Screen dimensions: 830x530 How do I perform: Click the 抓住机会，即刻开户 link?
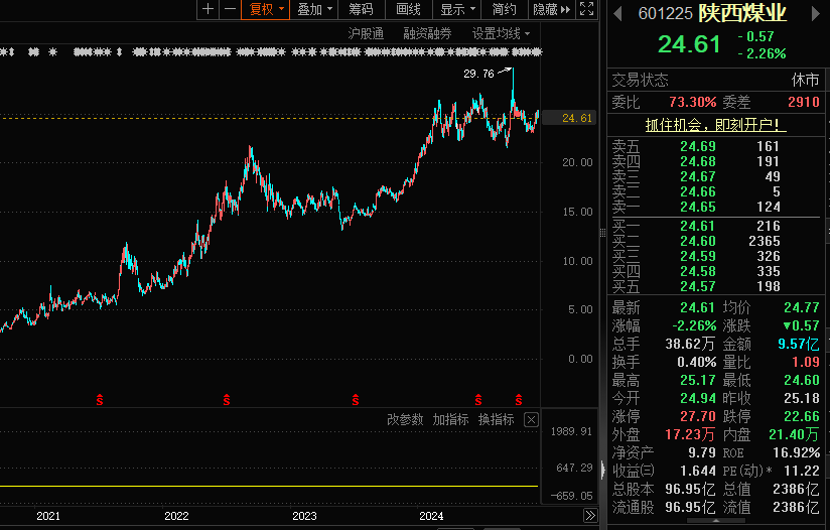715,125
